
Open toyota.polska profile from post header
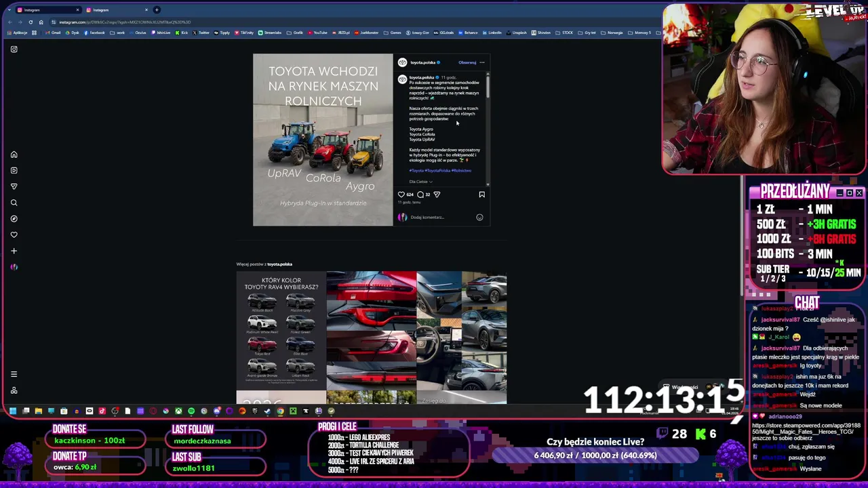click(x=422, y=62)
